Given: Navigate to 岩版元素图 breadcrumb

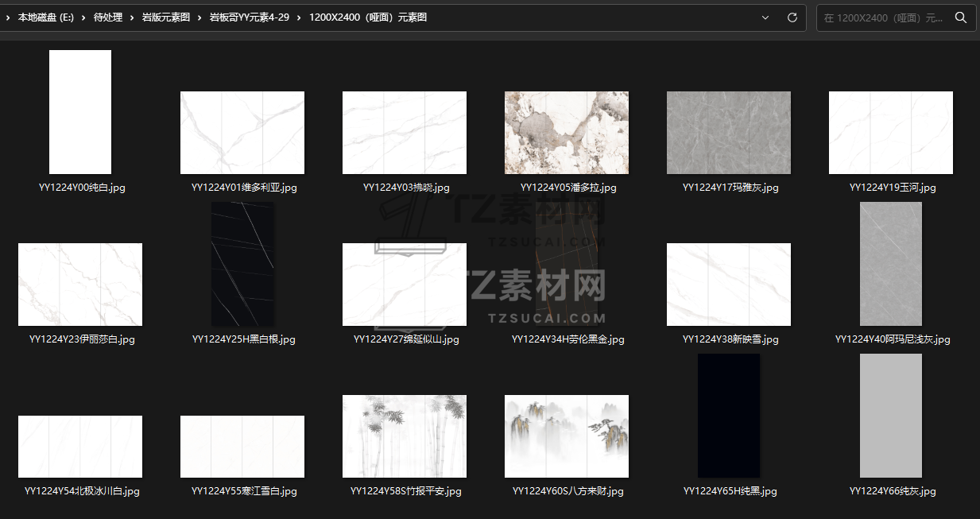Looking at the screenshot, I should (166, 17).
